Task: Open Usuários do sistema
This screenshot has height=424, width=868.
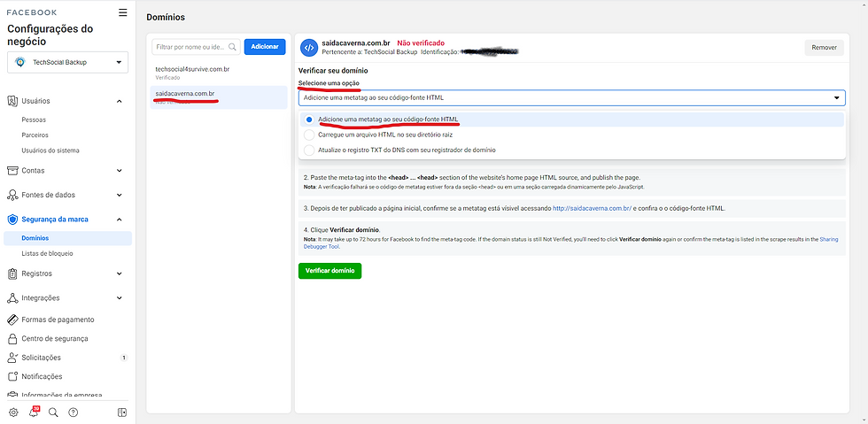Action: point(50,150)
